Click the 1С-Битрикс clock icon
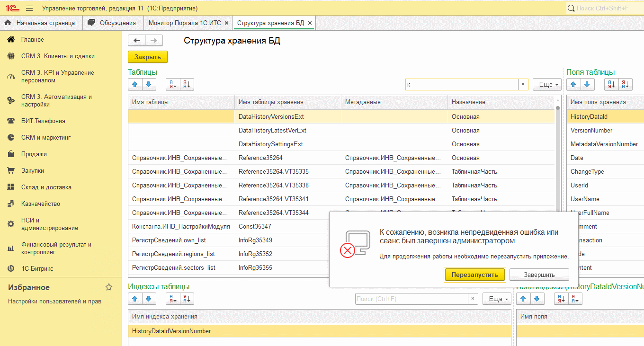Viewport: 644px width, 346px height. (11, 269)
